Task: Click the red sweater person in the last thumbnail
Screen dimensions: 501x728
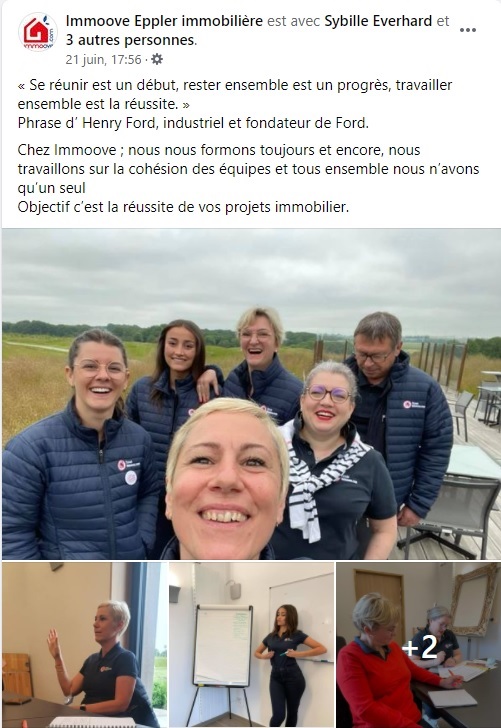Action: click(384, 664)
